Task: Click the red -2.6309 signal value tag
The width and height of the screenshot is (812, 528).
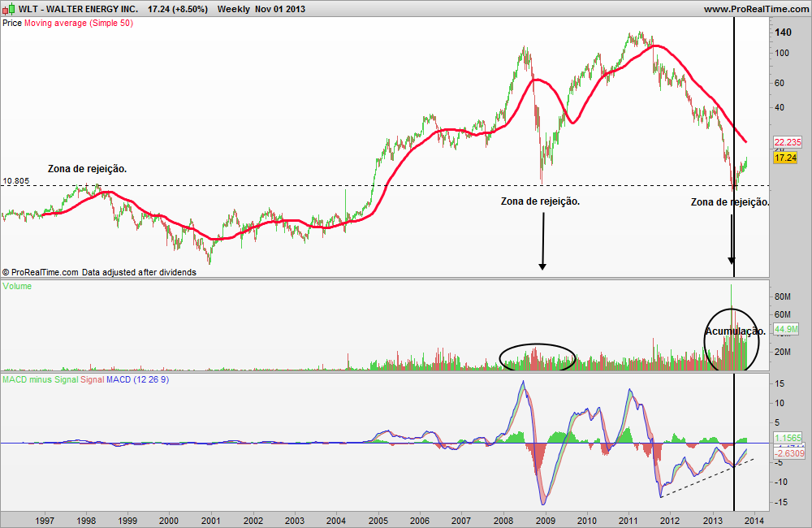Action: click(x=789, y=453)
